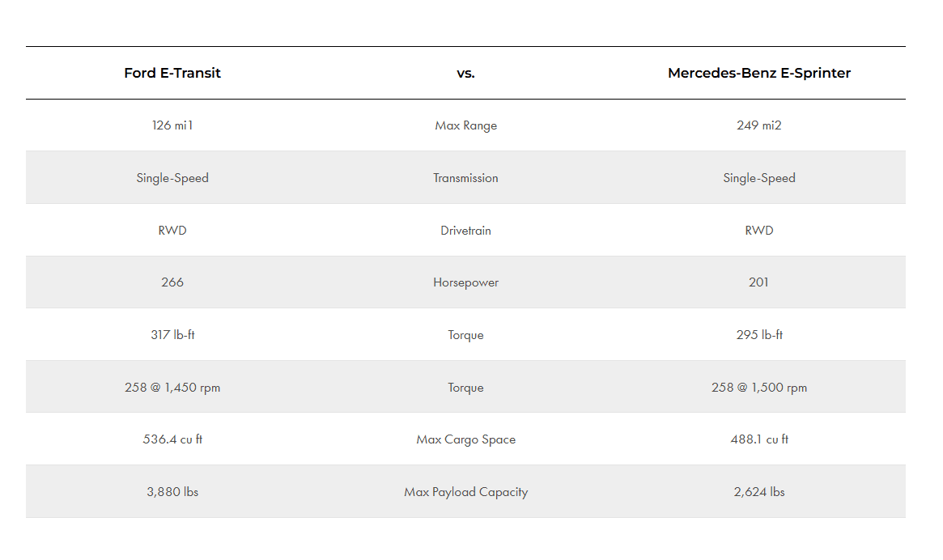Click the Drivetrain row label
Viewport: 943px width, 560px height.
pos(465,231)
